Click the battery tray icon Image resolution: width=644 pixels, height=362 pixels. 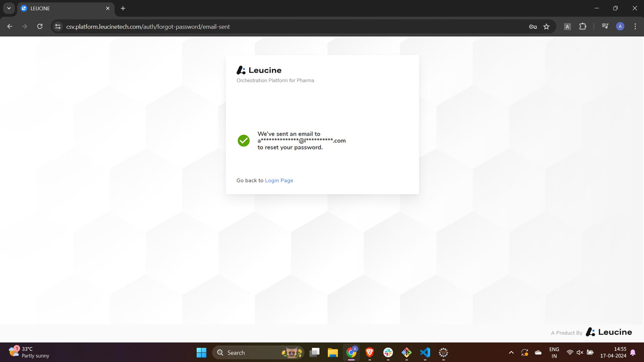coord(590,353)
